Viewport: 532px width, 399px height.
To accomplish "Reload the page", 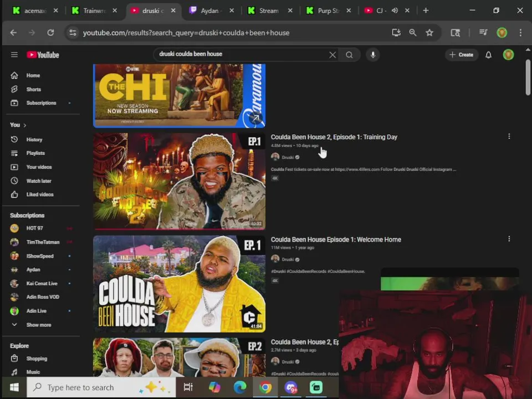I will 50,33.
